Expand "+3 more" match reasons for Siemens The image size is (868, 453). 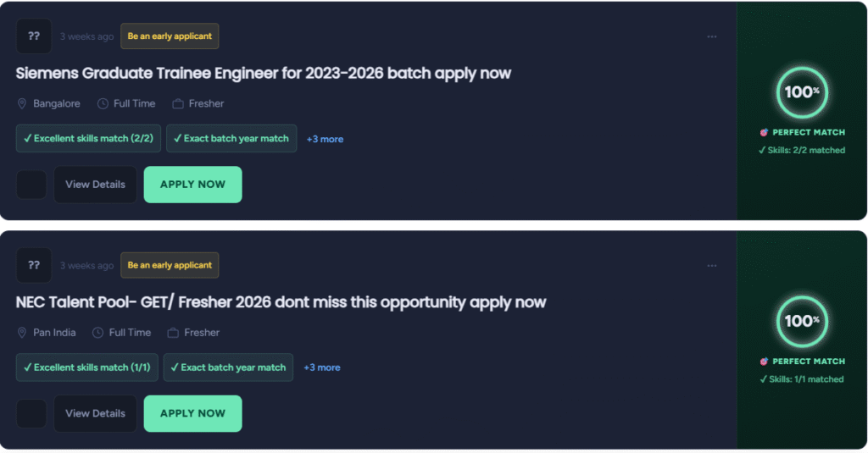coord(325,139)
